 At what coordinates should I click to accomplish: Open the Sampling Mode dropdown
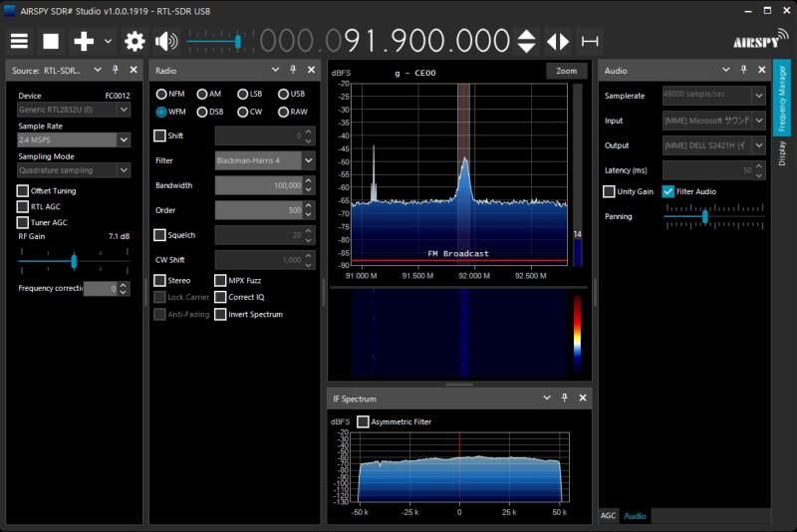click(74, 170)
